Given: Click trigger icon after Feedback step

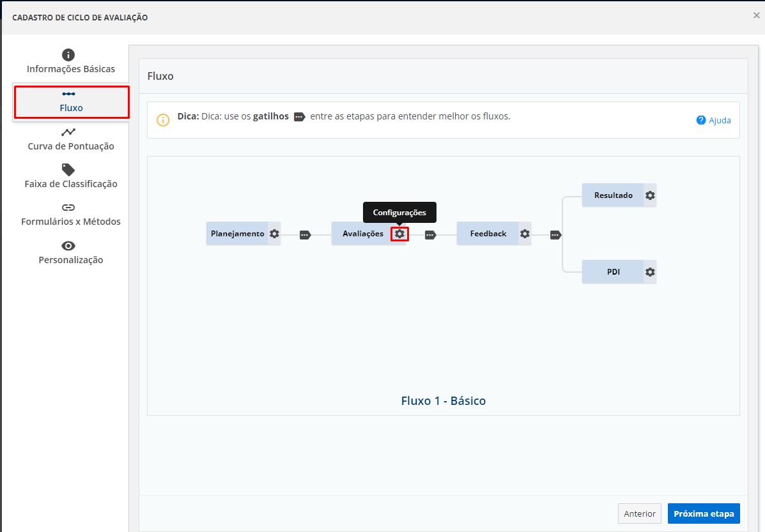Looking at the screenshot, I should coord(555,235).
